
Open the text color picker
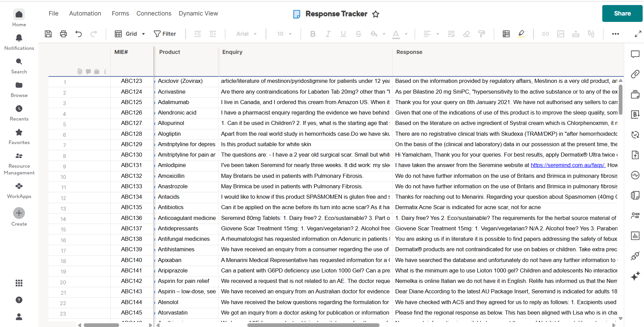point(406,34)
